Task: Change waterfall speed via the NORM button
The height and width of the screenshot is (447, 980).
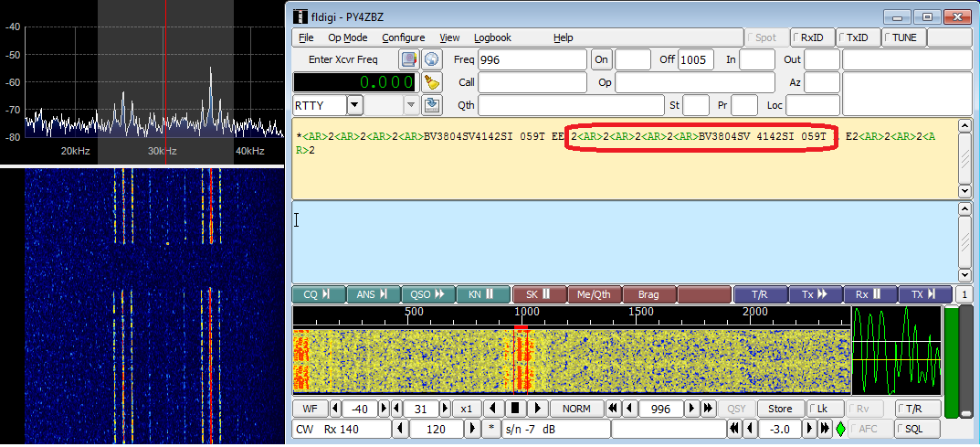Action: [576, 409]
